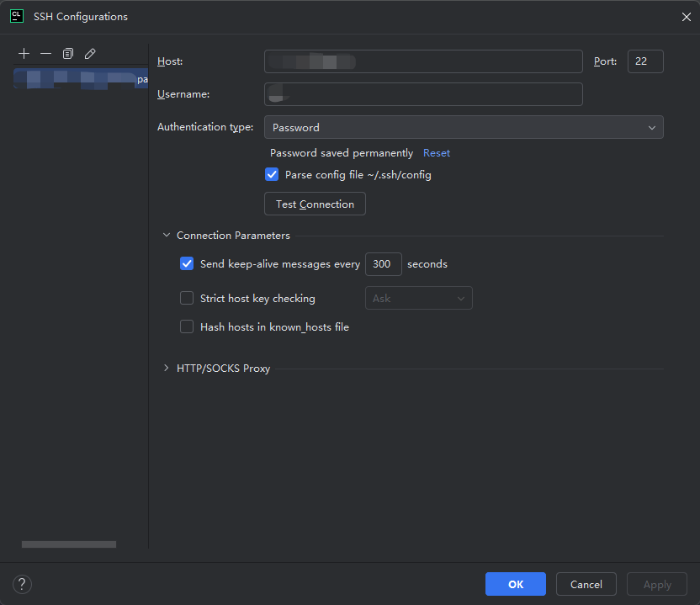Click the horizontal scrollbar in the list panel
Viewport: 700px width, 605px height.
tap(69, 544)
